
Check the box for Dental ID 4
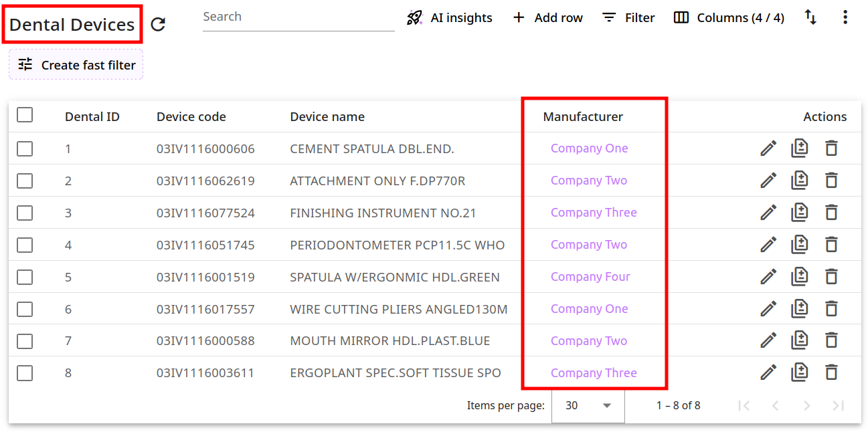click(25, 245)
